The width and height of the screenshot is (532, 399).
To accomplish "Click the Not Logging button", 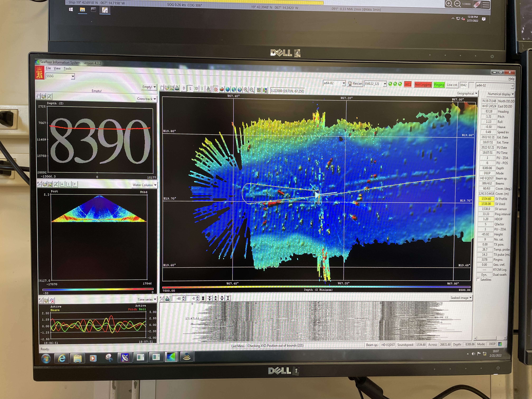I will pyautogui.click(x=423, y=84).
